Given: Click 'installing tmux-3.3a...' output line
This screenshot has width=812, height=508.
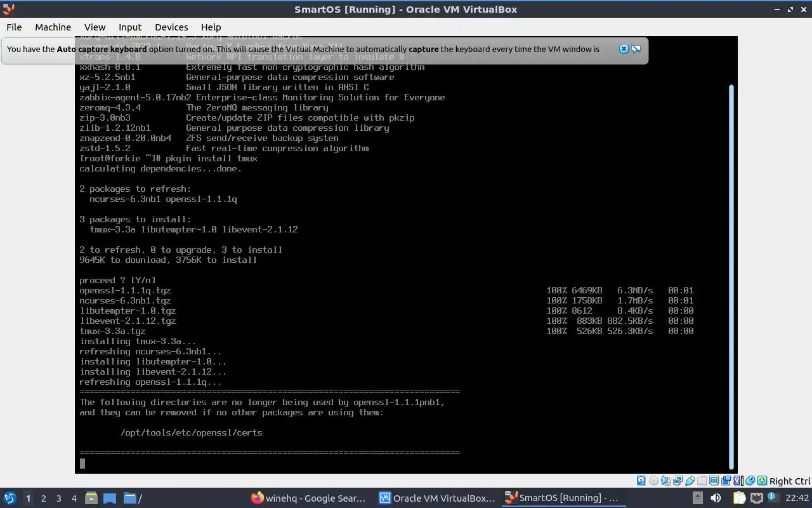Looking at the screenshot, I should (x=138, y=341).
